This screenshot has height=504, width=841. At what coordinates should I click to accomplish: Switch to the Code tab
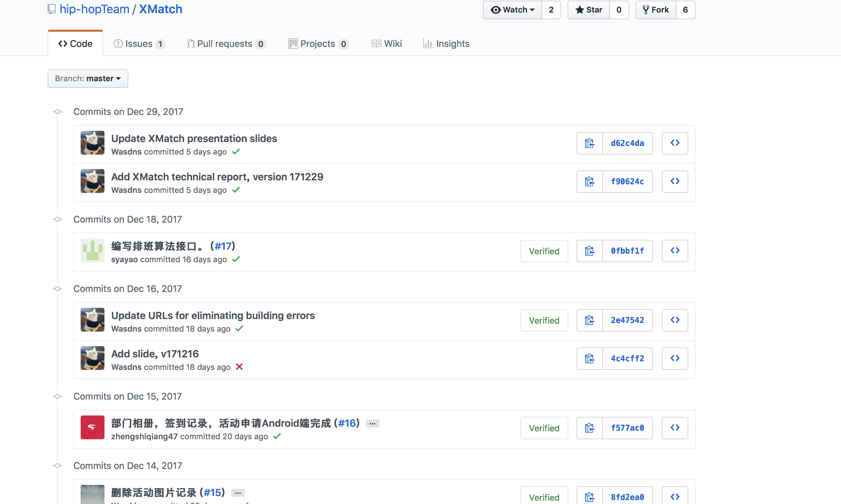[75, 44]
